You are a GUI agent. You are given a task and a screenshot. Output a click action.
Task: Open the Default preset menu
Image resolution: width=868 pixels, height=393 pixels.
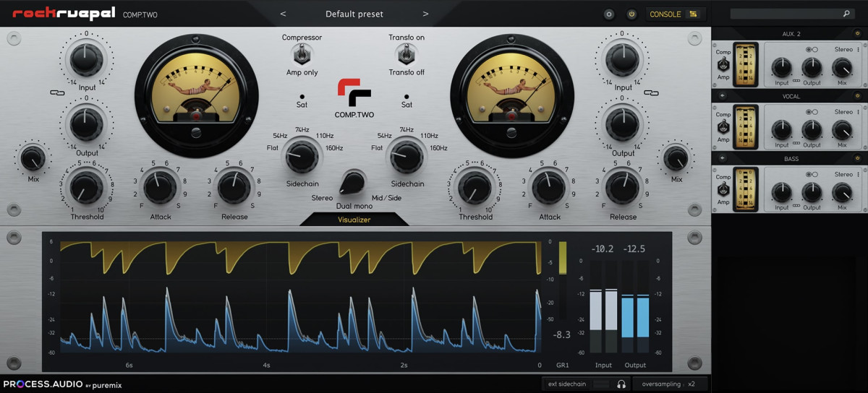[354, 14]
